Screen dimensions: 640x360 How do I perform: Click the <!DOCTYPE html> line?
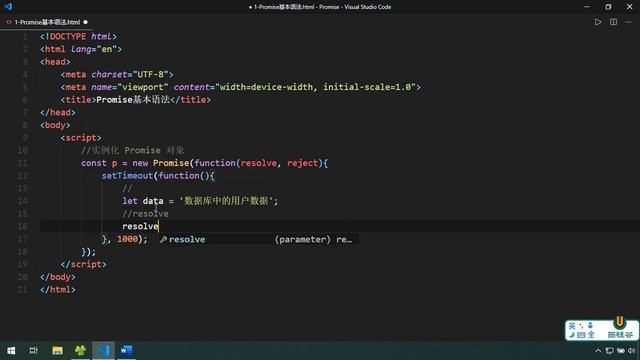click(78, 36)
